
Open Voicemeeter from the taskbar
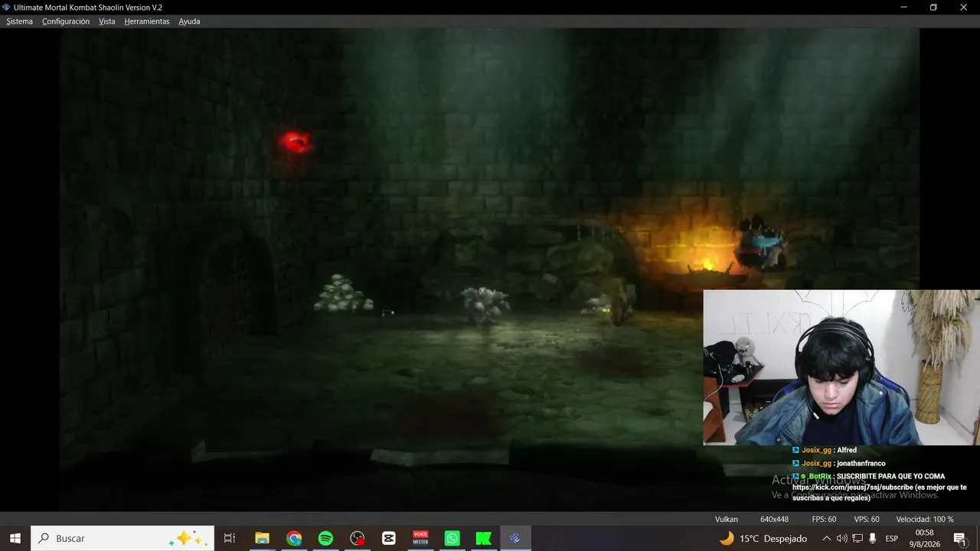420,539
